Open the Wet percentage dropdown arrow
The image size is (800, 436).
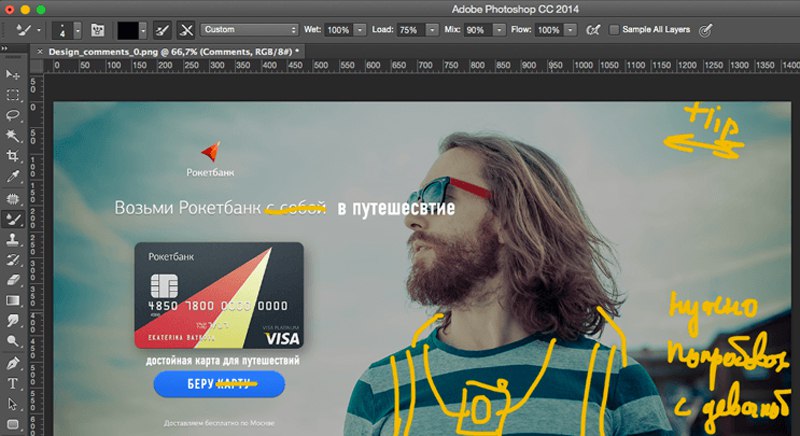click(x=360, y=30)
